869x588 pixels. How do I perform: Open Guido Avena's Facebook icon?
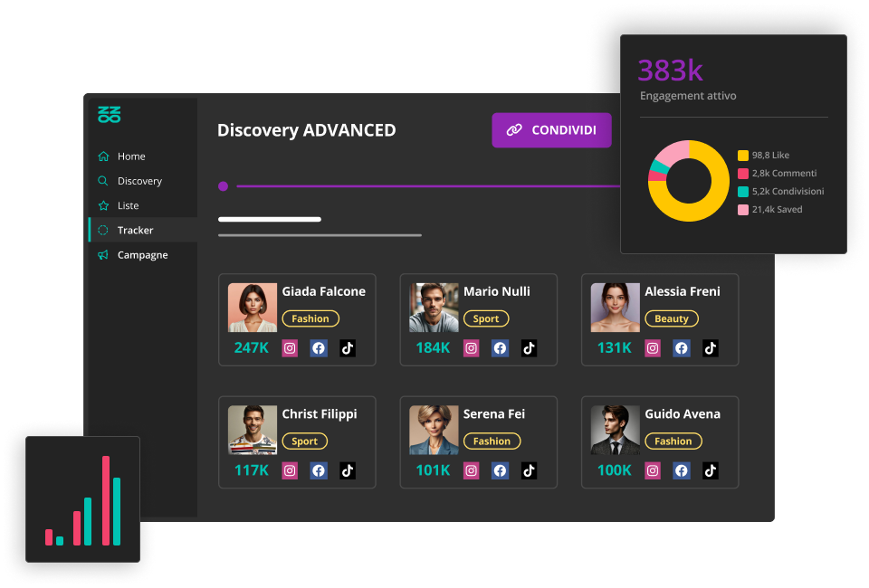[x=682, y=470]
